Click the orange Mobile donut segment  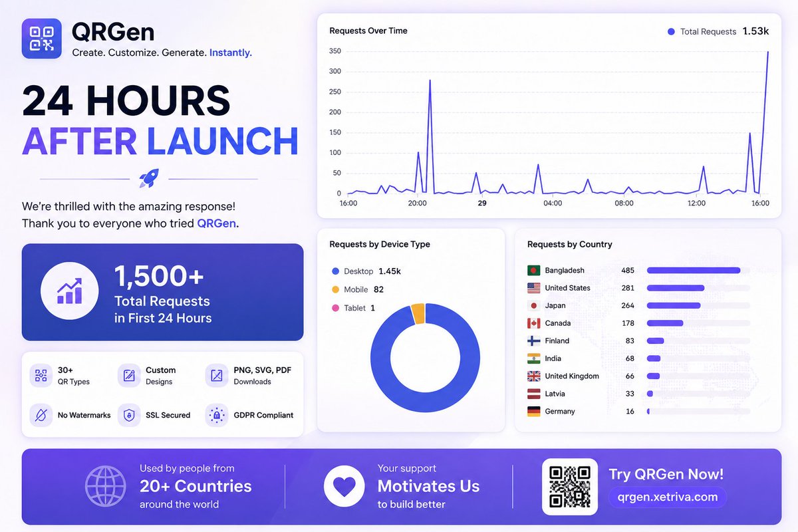tap(418, 313)
